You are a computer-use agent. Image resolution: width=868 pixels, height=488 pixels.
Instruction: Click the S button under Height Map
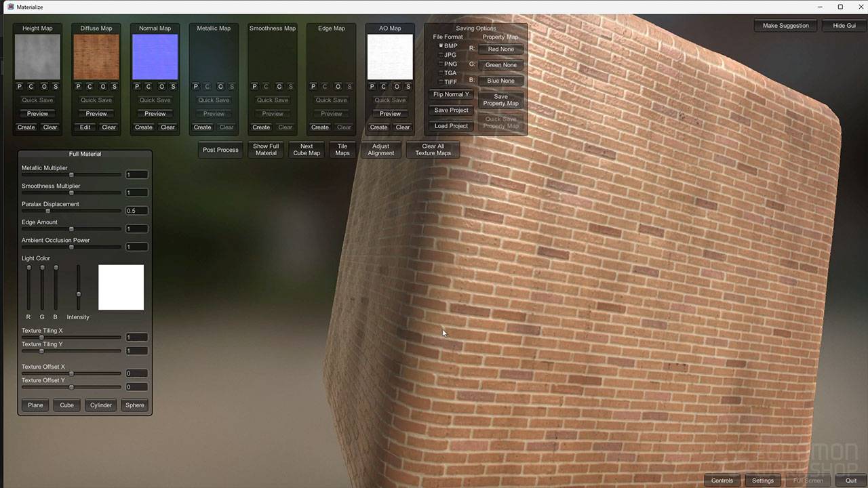[x=56, y=87]
